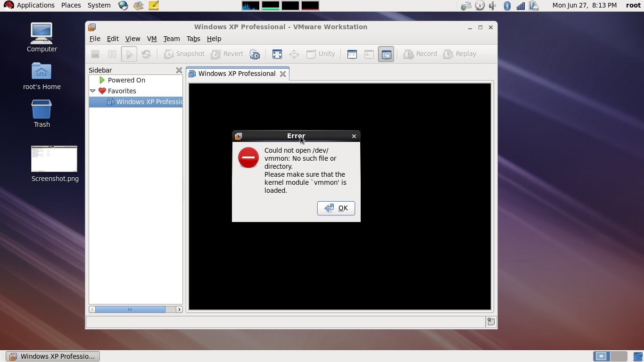Click the Record toolbar button

click(421, 54)
